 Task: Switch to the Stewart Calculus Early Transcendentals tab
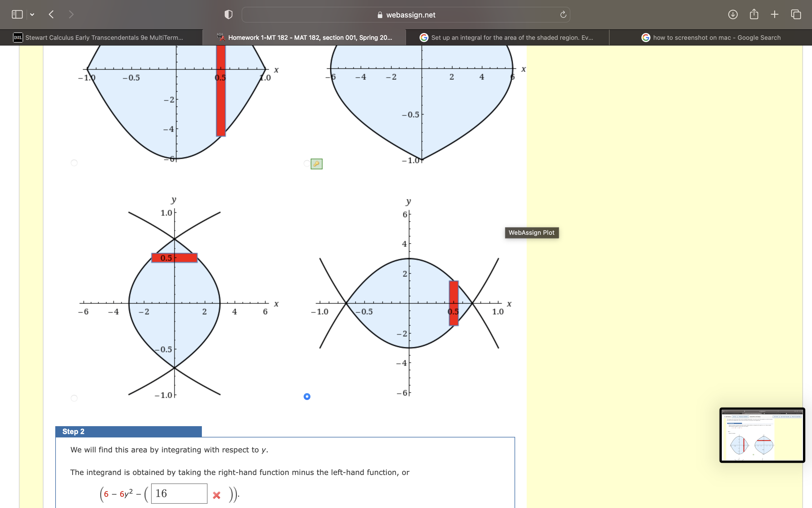tap(101, 38)
